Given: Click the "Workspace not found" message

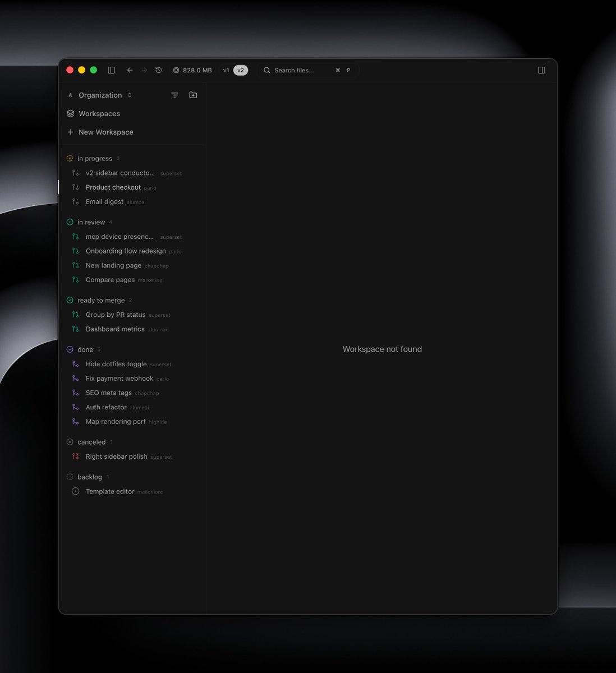Looking at the screenshot, I should [x=382, y=349].
